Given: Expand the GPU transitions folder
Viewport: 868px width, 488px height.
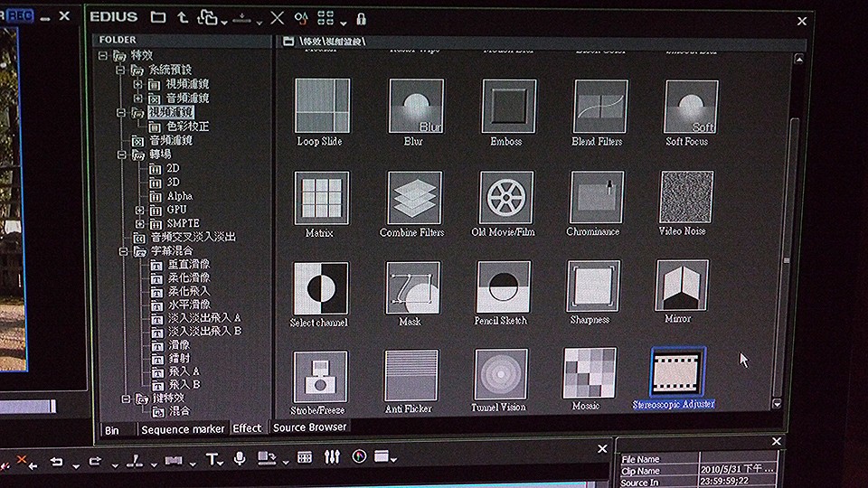Looking at the screenshot, I should tap(138, 210).
